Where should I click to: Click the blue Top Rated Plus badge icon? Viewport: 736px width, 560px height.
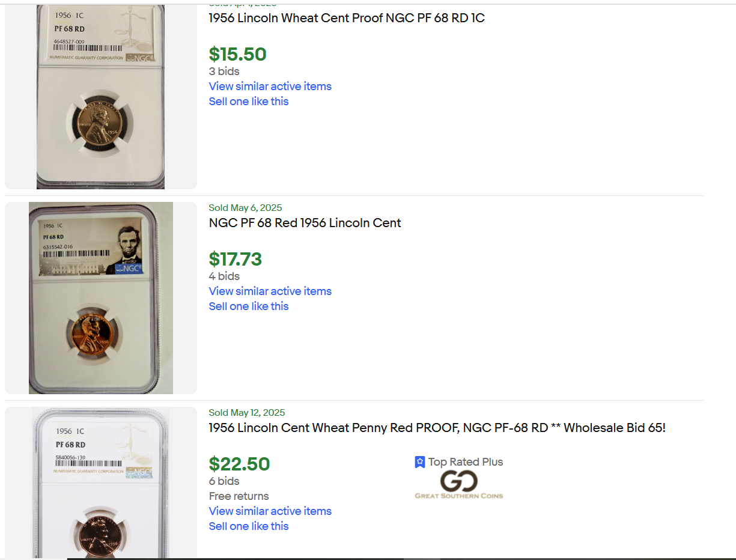(420, 462)
